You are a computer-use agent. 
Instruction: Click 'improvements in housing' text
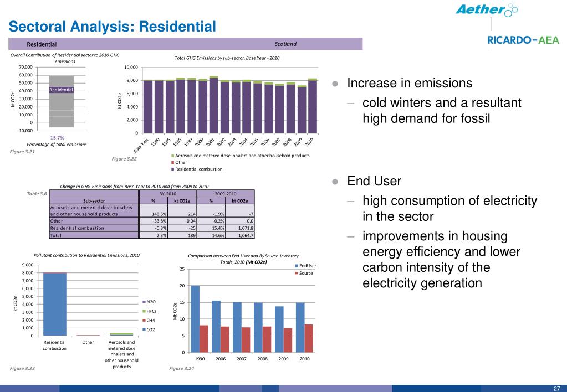(x=435, y=236)
